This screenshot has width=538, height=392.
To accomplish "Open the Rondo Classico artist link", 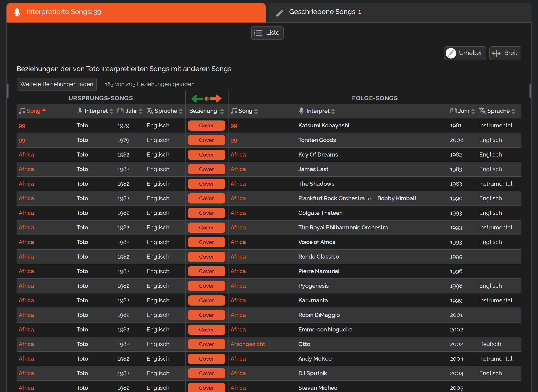I will 318,257.
